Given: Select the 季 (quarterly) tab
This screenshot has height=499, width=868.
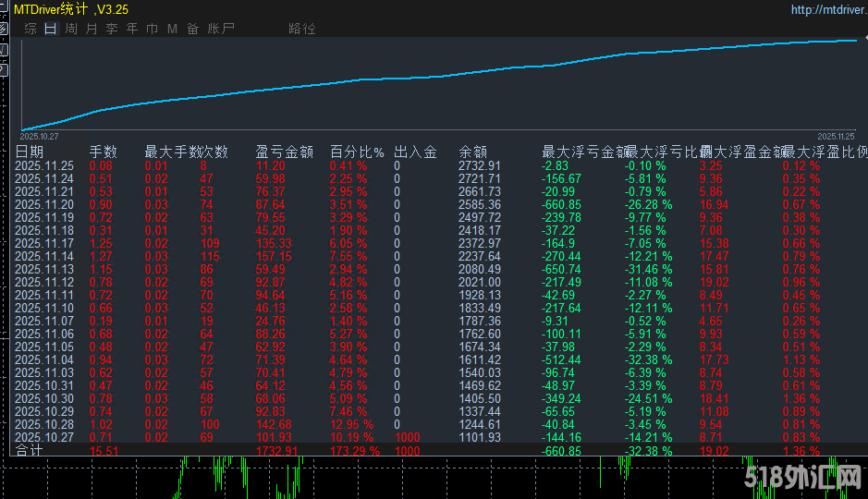Looking at the screenshot, I should (x=112, y=29).
